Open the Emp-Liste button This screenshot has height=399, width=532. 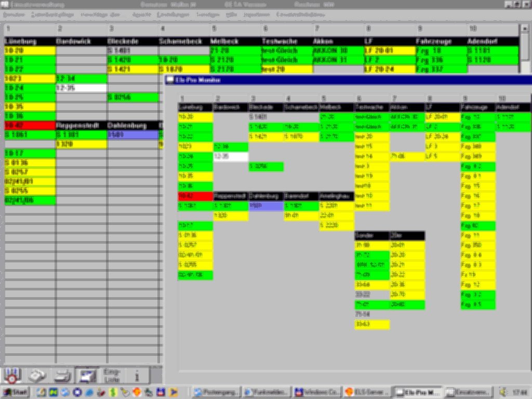pos(112,375)
